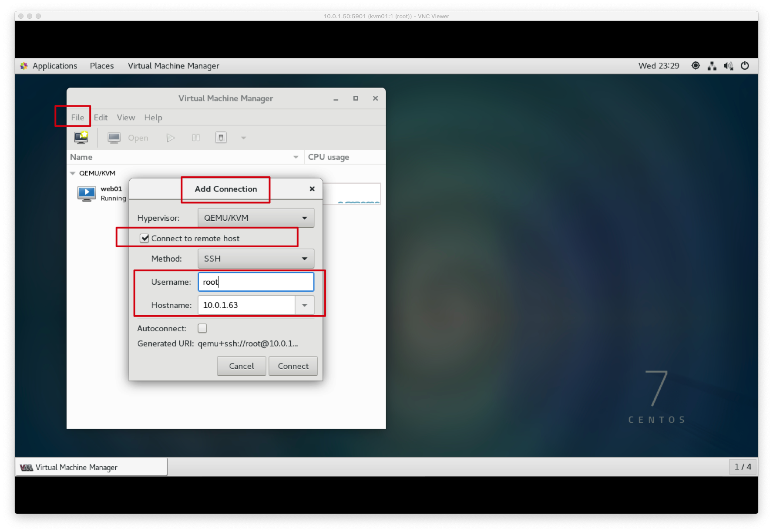Open the File menu
Viewport: 773px width, 532px height.
tap(77, 118)
